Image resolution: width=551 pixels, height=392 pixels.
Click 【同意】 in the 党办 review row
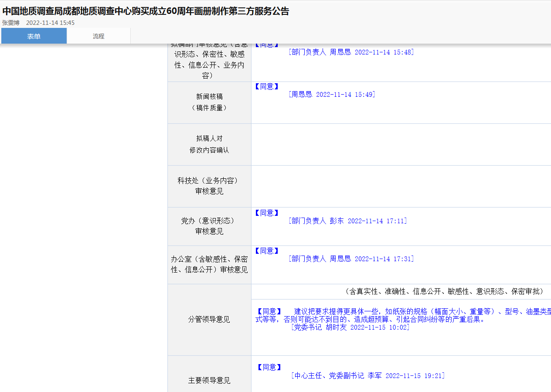pyautogui.click(x=266, y=213)
